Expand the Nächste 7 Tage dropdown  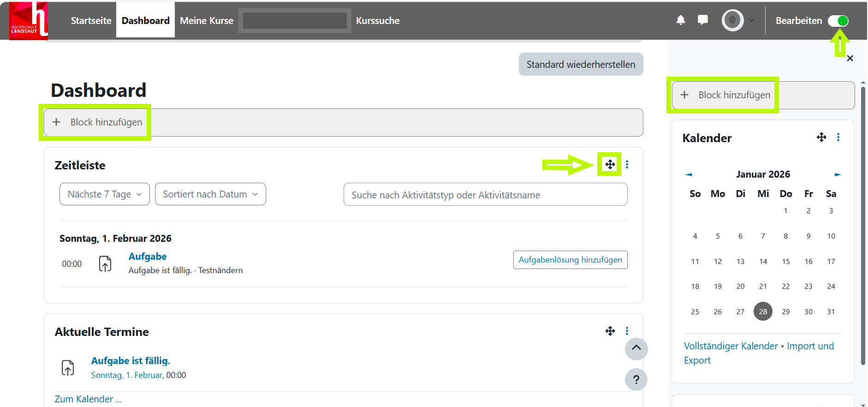point(104,194)
